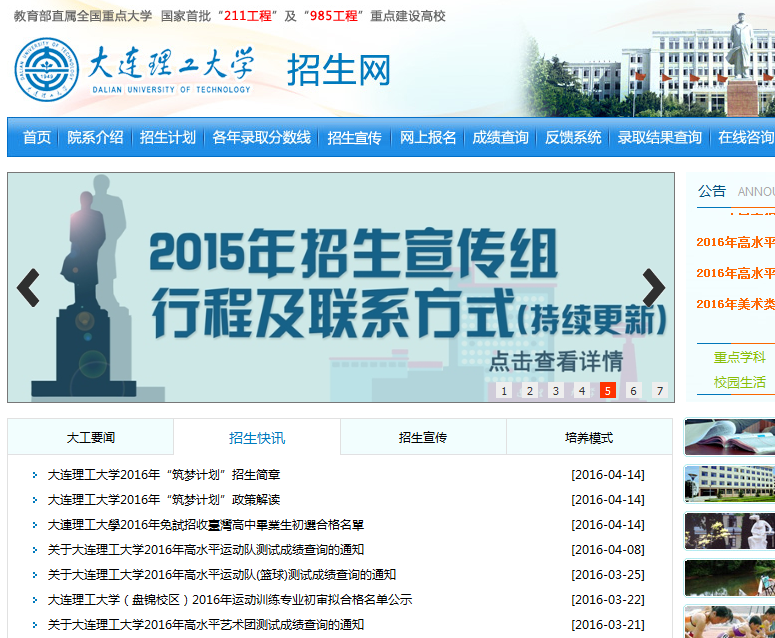This screenshot has height=638, width=775.
Task: Jump to carousel slide 6
Action: pyautogui.click(x=634, y=390)
